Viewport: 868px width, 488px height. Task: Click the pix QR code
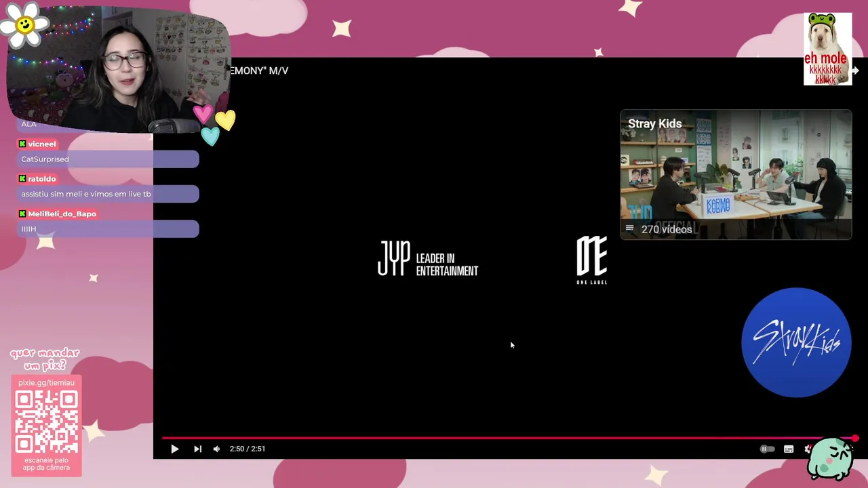coord(46,421)
